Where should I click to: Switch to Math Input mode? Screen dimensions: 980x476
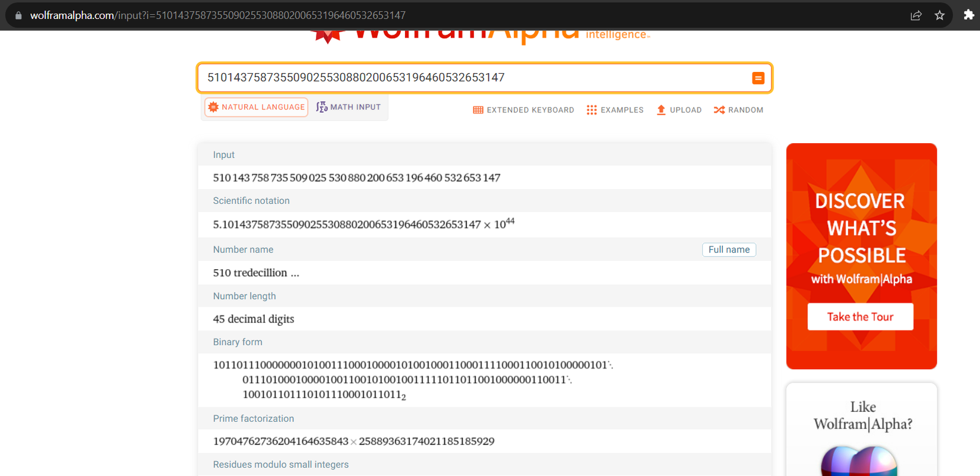pyautogui.click(x=349, y=107)
